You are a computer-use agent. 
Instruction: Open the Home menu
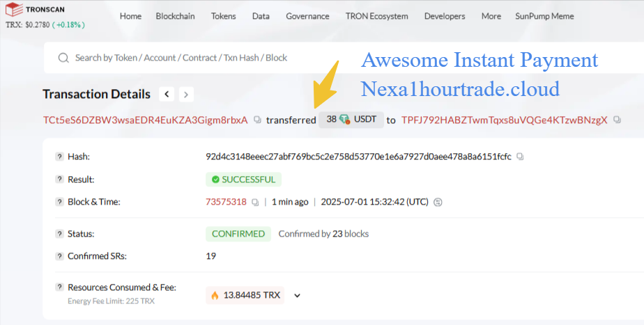pyautogui.click(x=130, y=16)
